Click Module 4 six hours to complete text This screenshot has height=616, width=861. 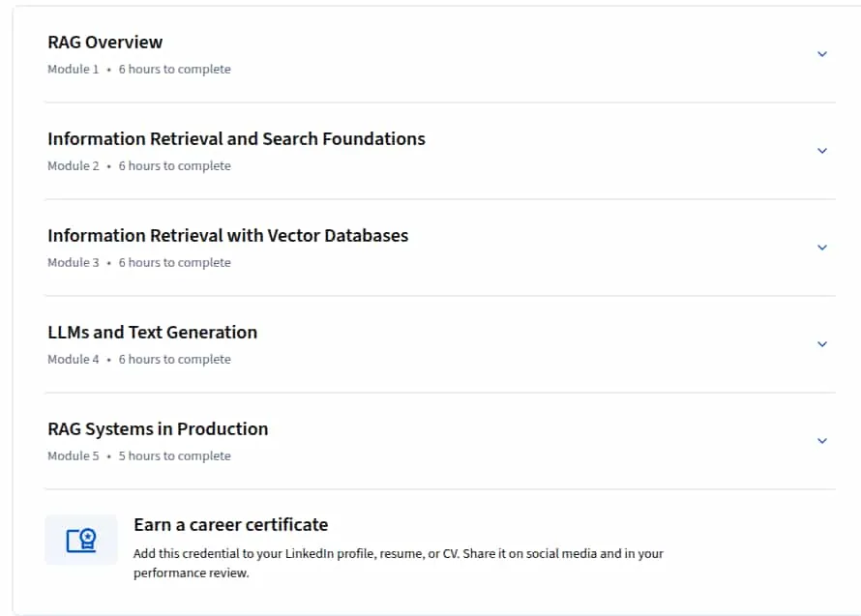click(139, 359)
